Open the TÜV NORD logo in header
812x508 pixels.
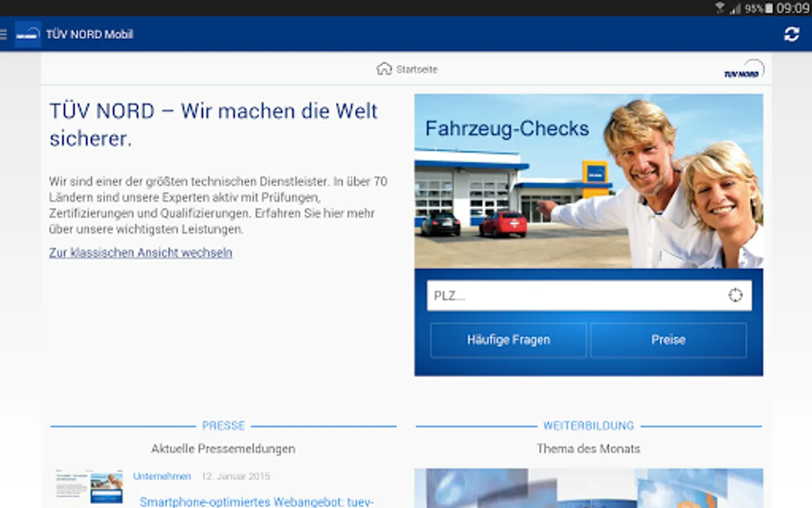click(744, 69)
